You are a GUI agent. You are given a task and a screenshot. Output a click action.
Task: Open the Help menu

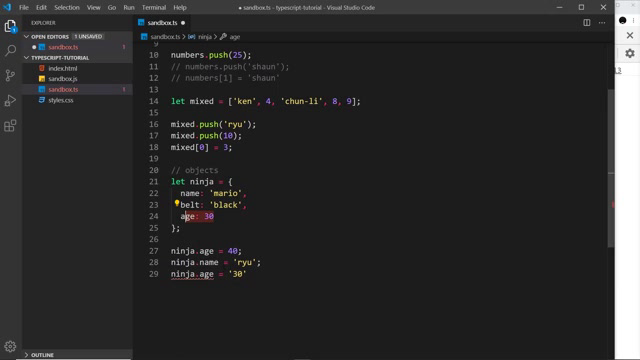180,7
